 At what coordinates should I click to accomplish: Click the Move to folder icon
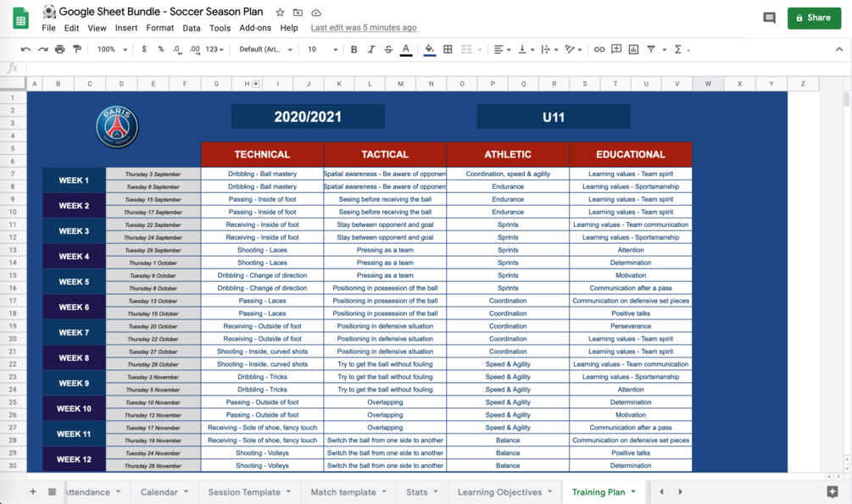click(x=298, y=12)
